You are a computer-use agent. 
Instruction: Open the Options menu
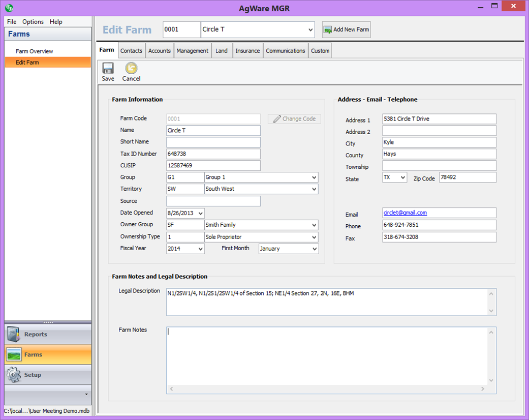33,22
